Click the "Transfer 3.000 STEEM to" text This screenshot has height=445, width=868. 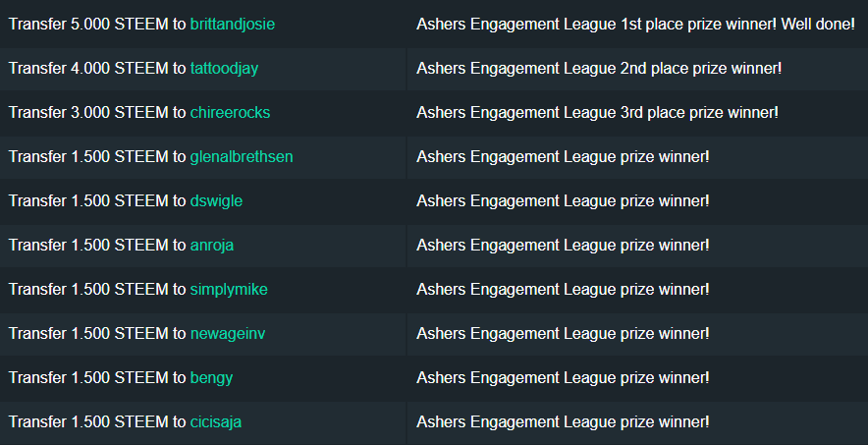coord(97,112)
